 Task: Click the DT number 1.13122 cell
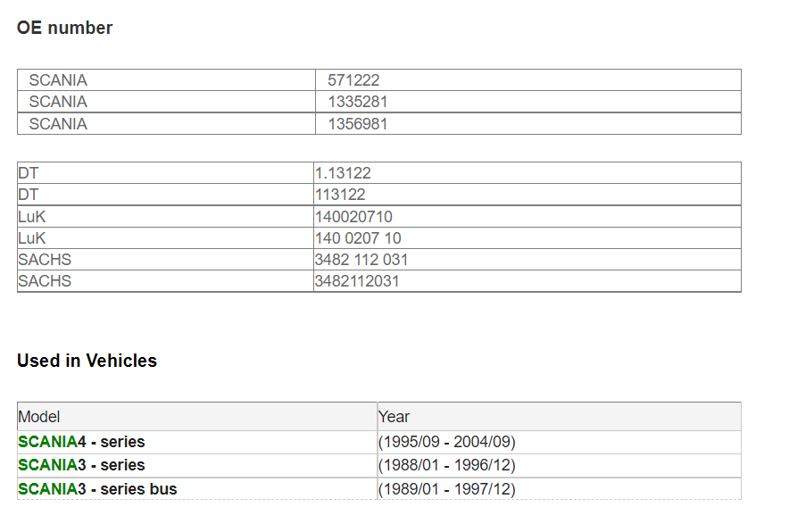click(x=527, y=173)
